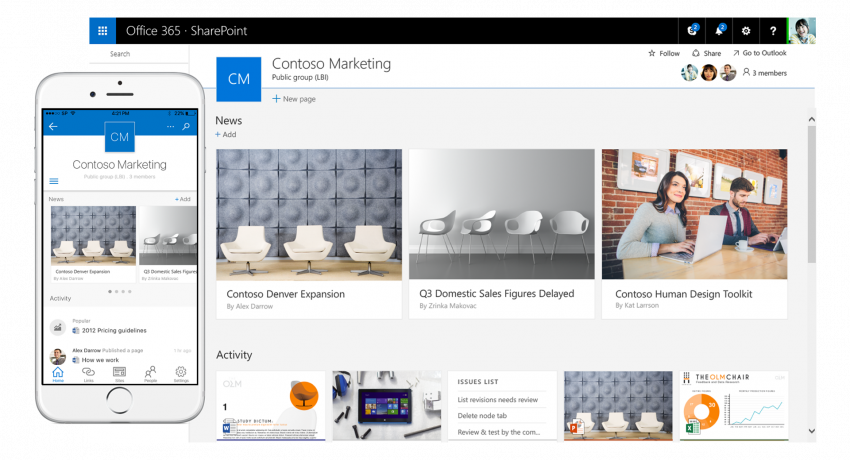The width and height of the screenshot is (850, 460).
Task: Tap the Sites tab on phone
Action: pyautogui.click(x=119, y=374)
